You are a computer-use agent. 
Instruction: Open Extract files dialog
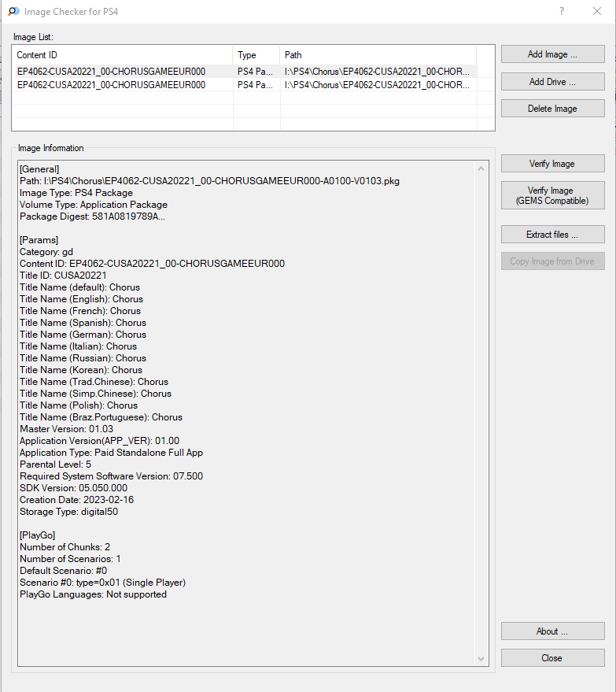point(552,235)
